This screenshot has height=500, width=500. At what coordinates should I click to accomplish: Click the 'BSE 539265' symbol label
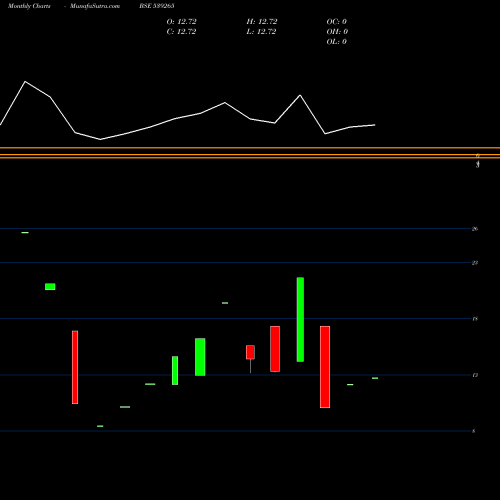(157, 6)
